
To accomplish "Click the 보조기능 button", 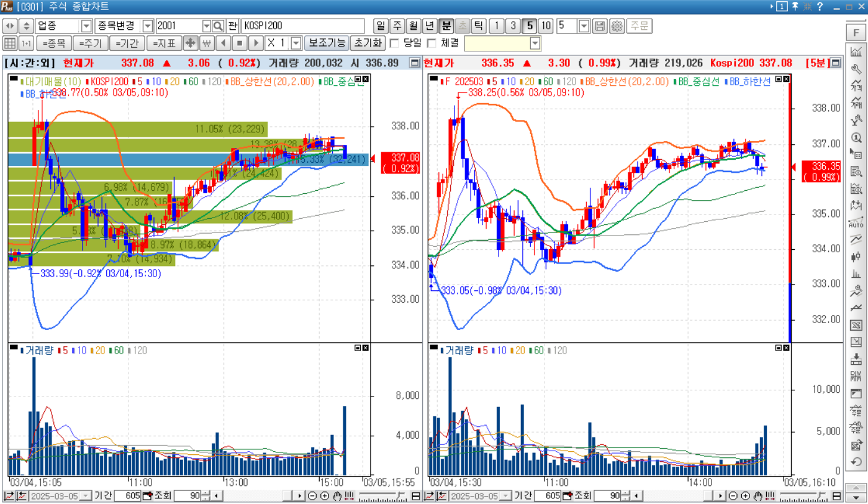I will pyautogui.click(x=327, y=44).
